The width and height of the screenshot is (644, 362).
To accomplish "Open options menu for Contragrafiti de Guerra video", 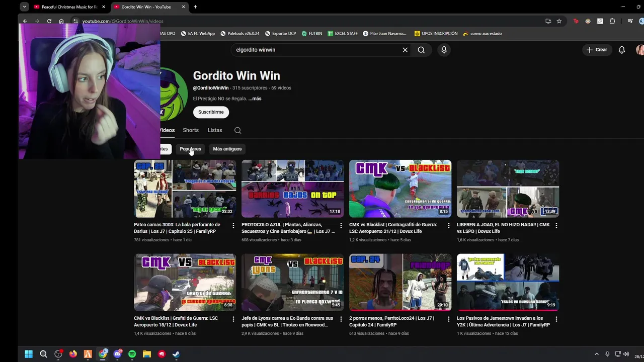I will click(448, 226).
